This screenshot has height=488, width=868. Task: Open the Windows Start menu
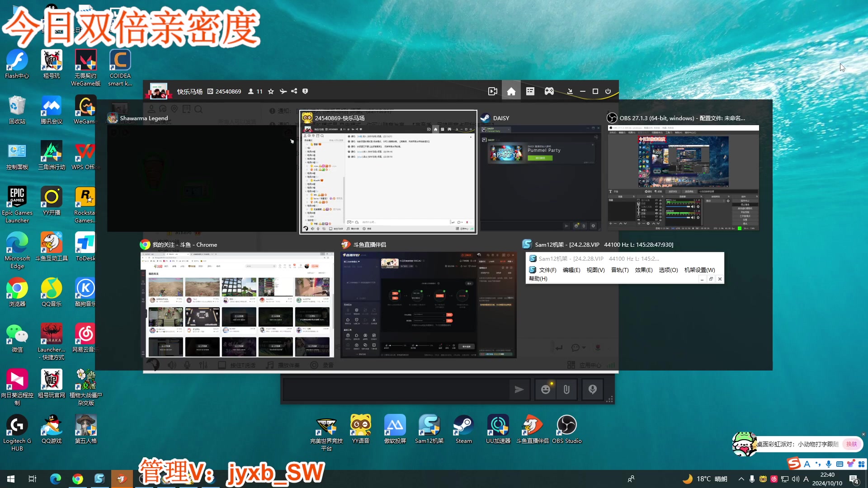point(11,479)
